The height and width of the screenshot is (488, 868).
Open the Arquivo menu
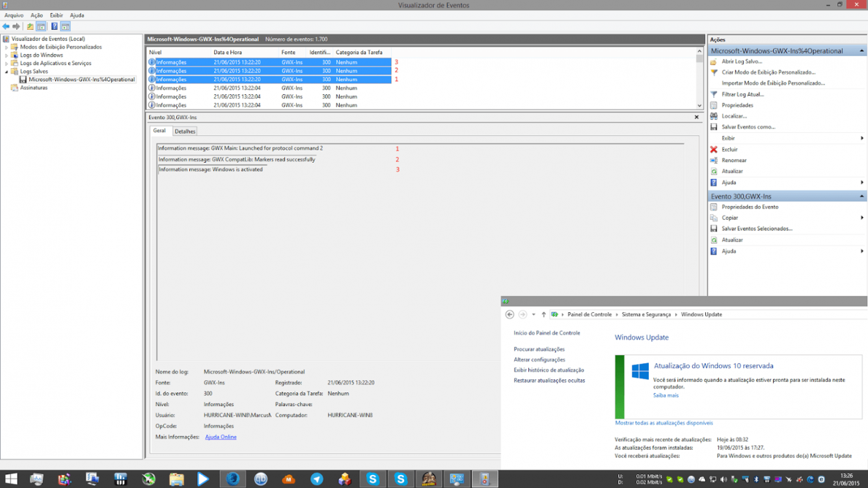14,15
